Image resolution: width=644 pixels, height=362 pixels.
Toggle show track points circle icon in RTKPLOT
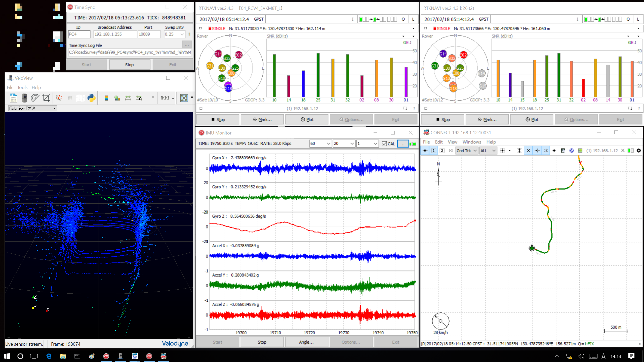pos(529,151)
